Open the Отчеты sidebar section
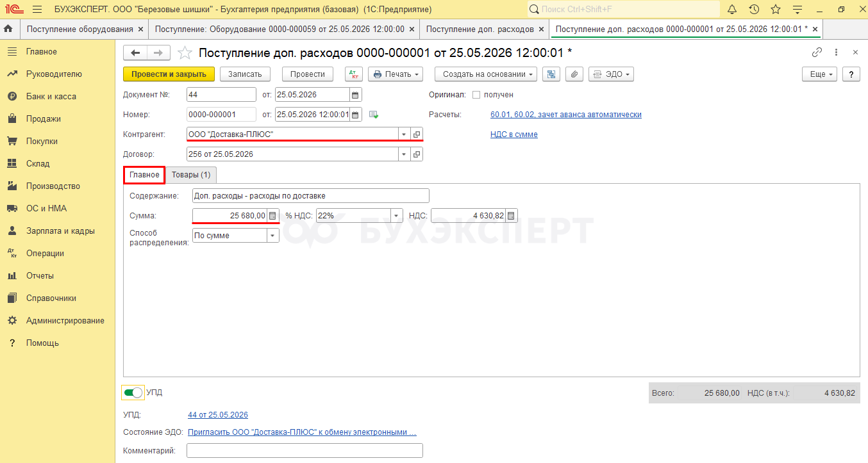 (40, 275)
